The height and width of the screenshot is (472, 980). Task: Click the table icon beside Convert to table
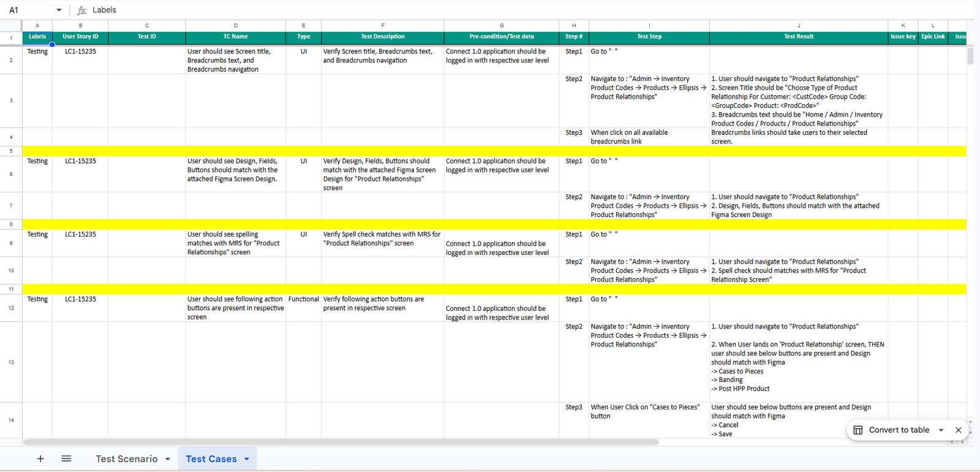[x=858, y=430]
